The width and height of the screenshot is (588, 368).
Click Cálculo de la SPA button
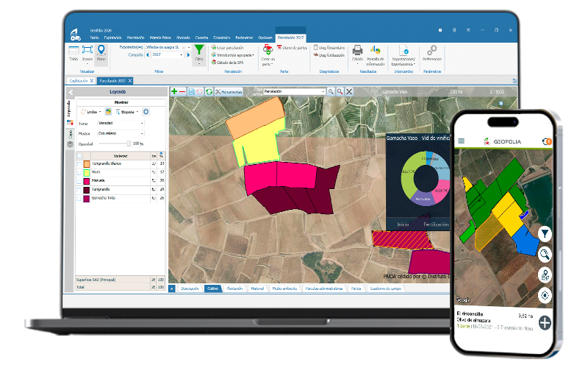point(227,63)
